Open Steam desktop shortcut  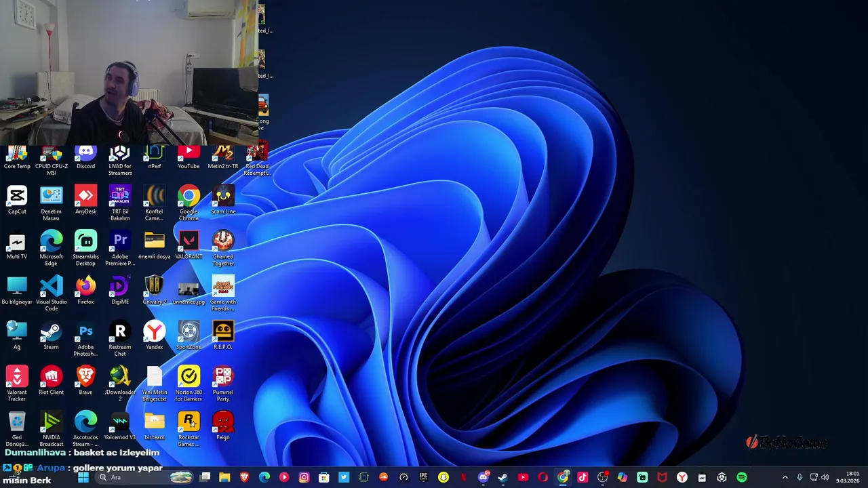coord(51,336)
